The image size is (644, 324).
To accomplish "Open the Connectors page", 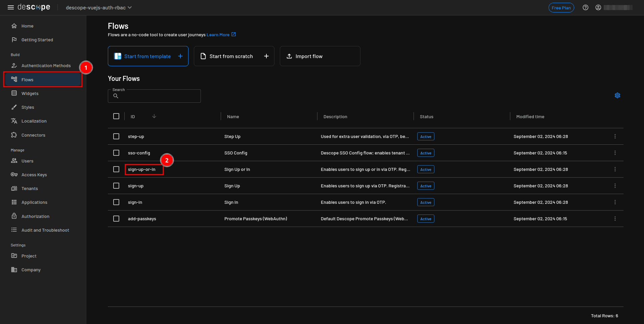I will click(x=33, y=135).
